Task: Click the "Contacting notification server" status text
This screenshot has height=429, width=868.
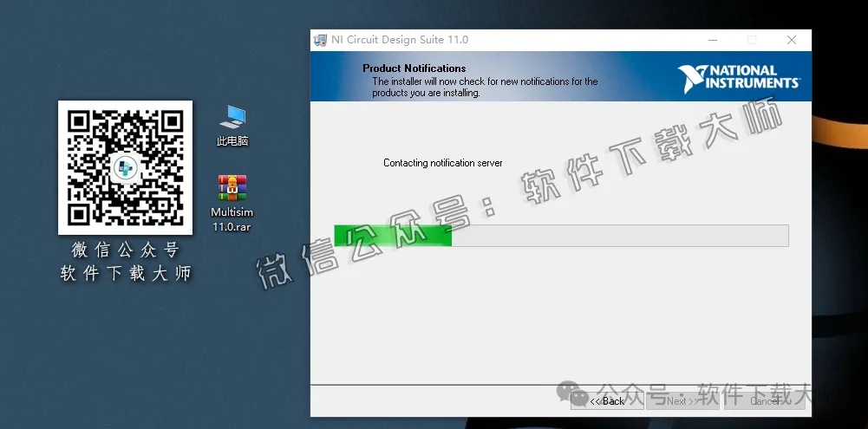Action: (443, 163)
